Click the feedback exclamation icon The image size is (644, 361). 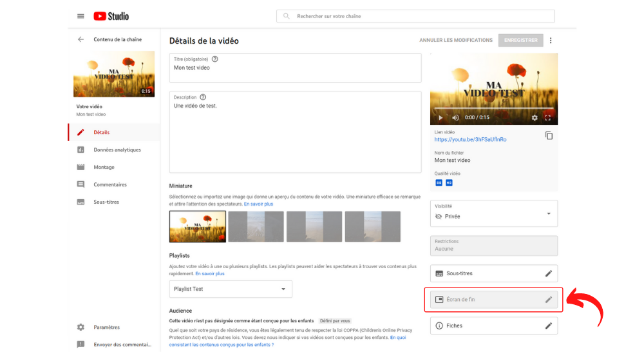point(80,344)
